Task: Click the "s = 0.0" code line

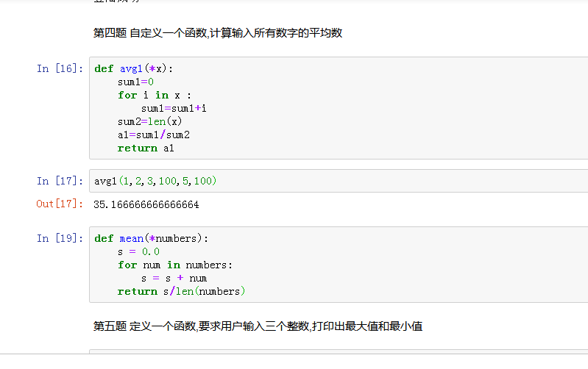Action: tap(138, 251)
